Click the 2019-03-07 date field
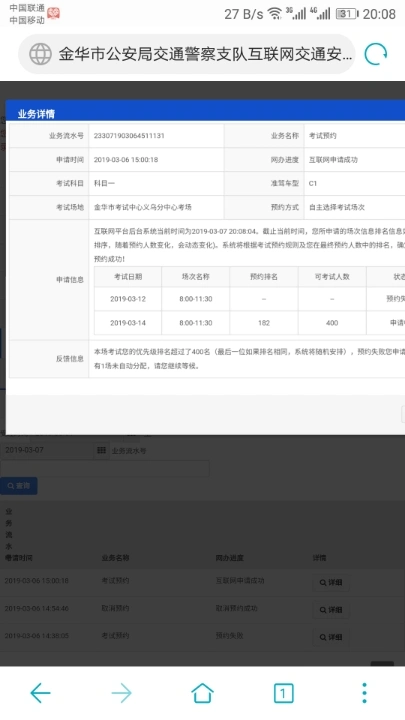The width and height of the screenshot is (405, 720). click(47, 450)
